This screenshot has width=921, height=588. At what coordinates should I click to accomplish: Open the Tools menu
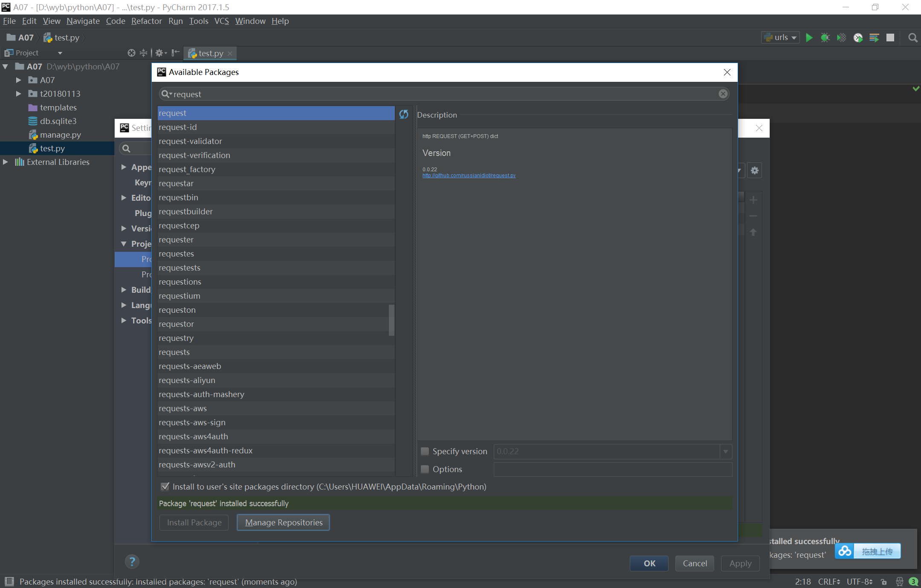pos(199,21)
